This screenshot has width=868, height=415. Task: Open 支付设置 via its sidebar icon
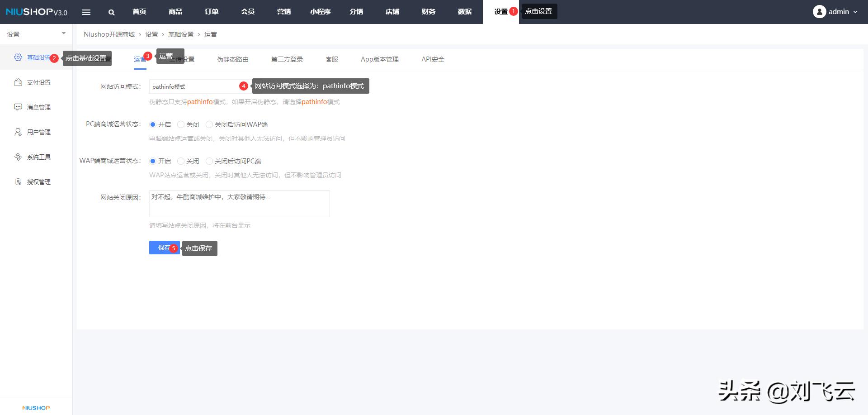[x=18, y=82]
